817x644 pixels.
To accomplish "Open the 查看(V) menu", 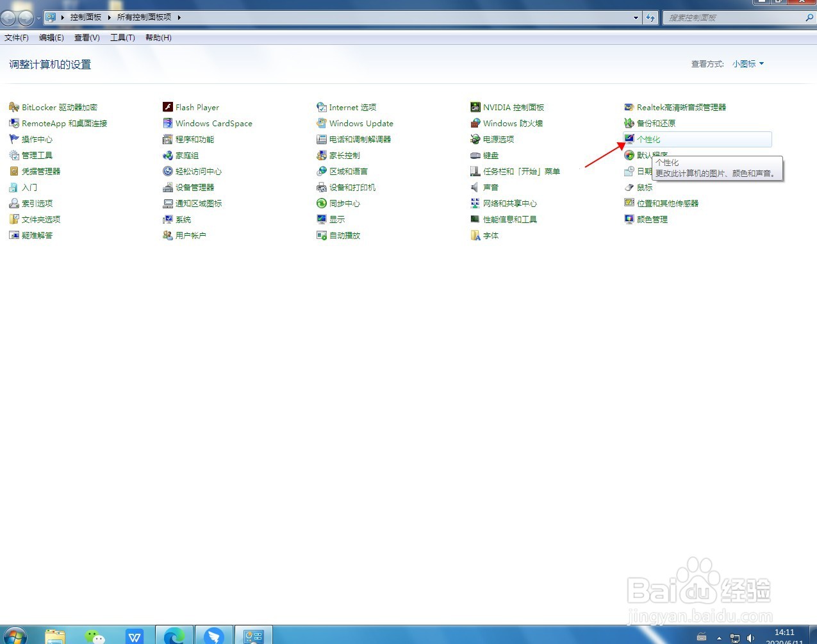I will pyautogui.click(x=87, y=38).
